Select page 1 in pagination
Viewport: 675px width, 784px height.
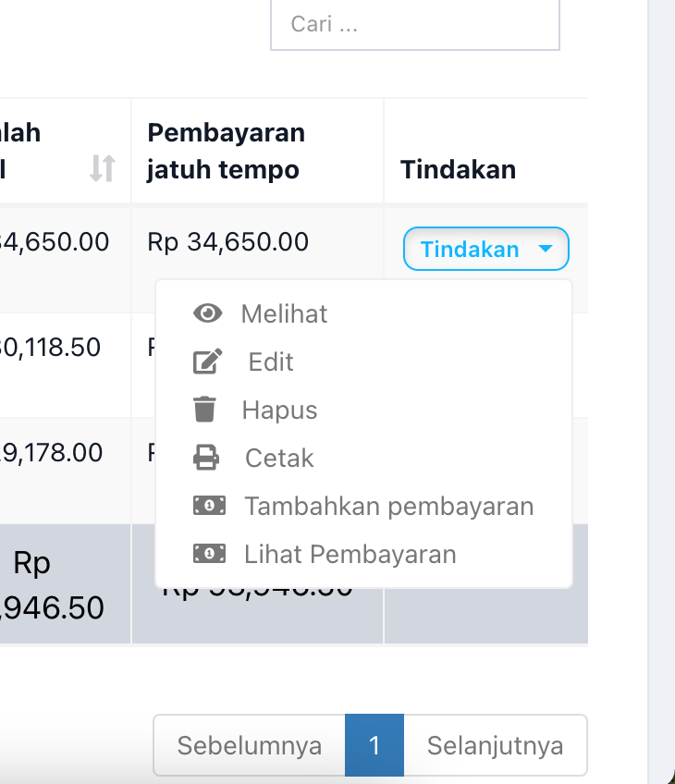tap(374, 745)
